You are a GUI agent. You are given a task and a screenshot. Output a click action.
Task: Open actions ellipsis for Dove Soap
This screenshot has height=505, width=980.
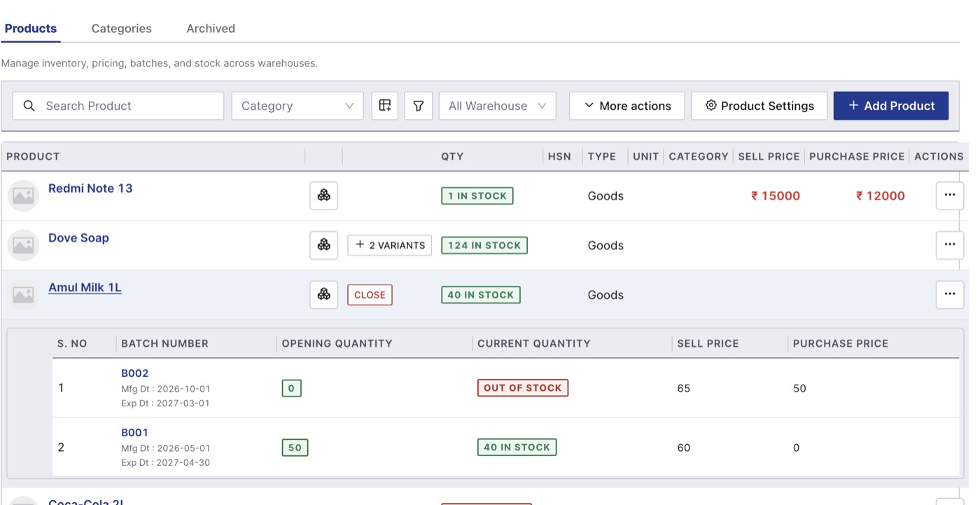coord(950,245)
